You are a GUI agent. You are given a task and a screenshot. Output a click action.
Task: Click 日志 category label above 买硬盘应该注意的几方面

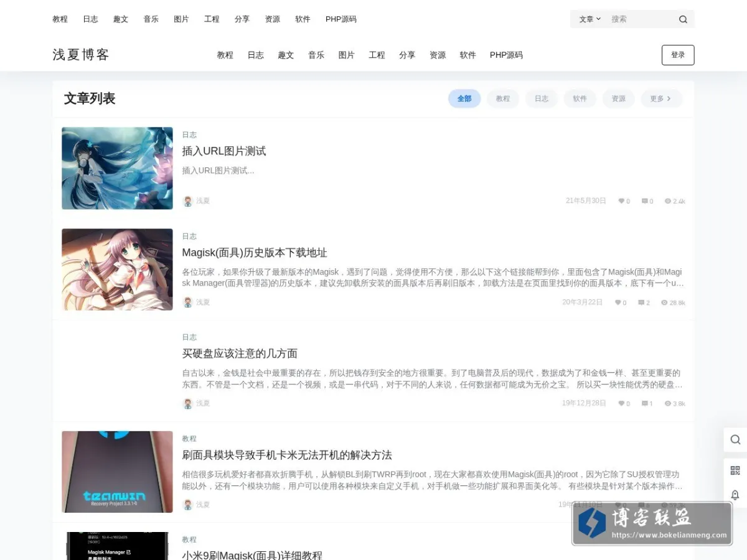pyautogui.click(x=189, y=337)
